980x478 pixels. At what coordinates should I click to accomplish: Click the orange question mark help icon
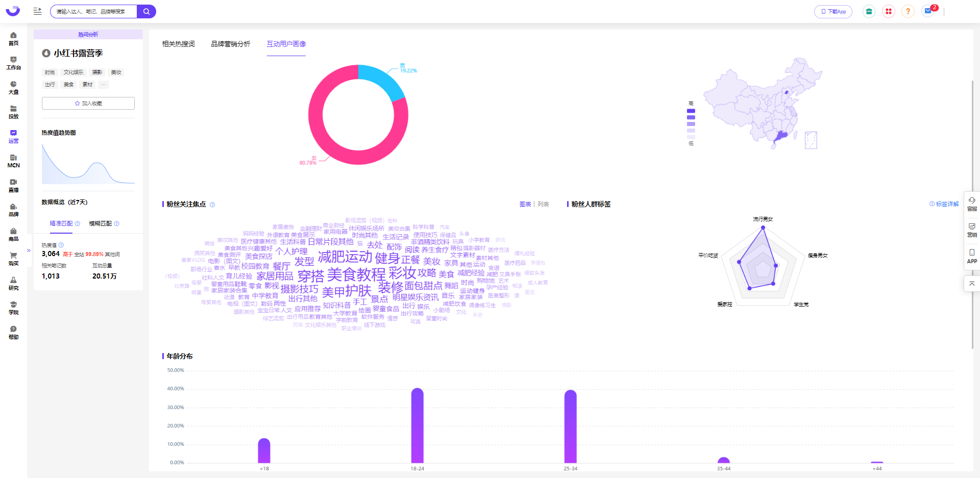click(908, 11)
